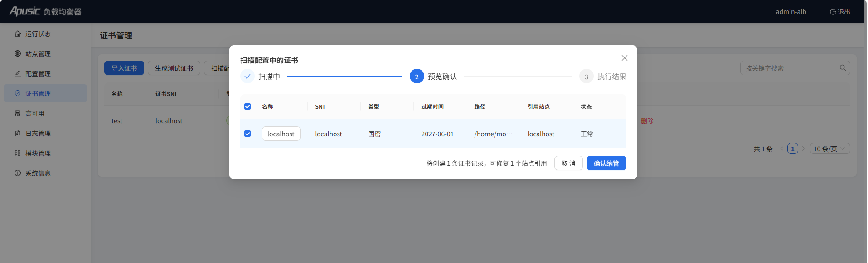This screenshot has width=868, height=263.
Task: Click the 过期时间 column header
Action: click(432, 107)
